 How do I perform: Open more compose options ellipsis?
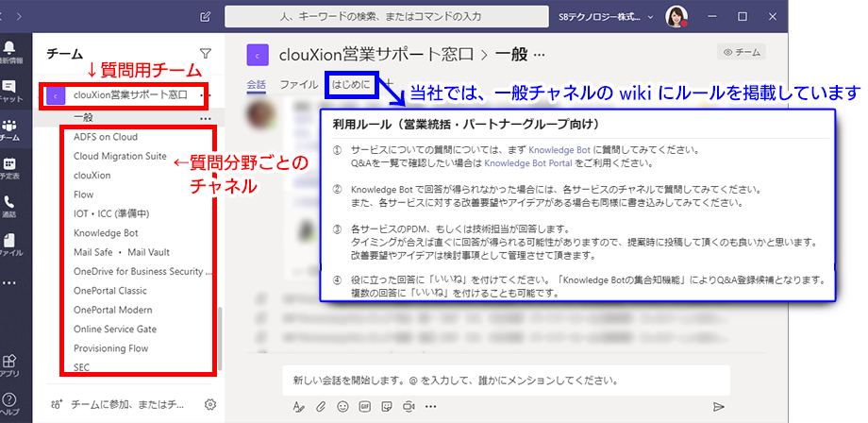(430, 406)
